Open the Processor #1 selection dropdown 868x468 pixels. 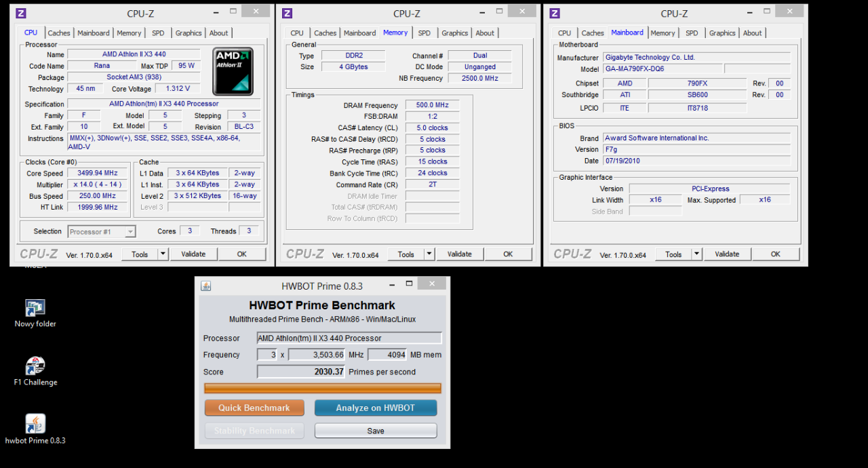(102, 231)
